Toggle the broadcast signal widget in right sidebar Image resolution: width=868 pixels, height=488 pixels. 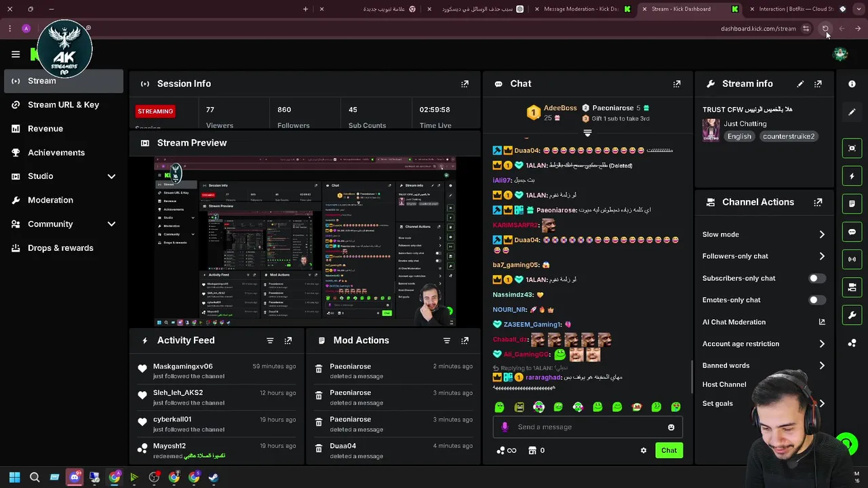point(852,259)
